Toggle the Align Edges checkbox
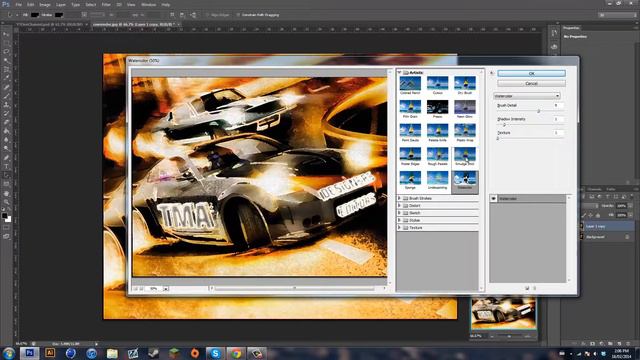Image resolution: width=640 pixels, height=360 pixels. click(208, 15)
